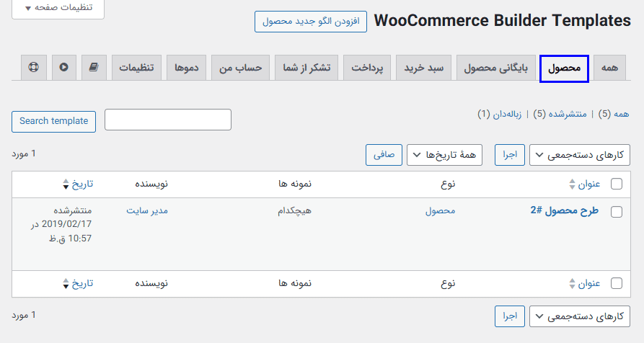The width and height of the screenshot is (644, 343).
Task: Click the نمونه ها column header
Action: pyautogui.click(x=295, y=184)
